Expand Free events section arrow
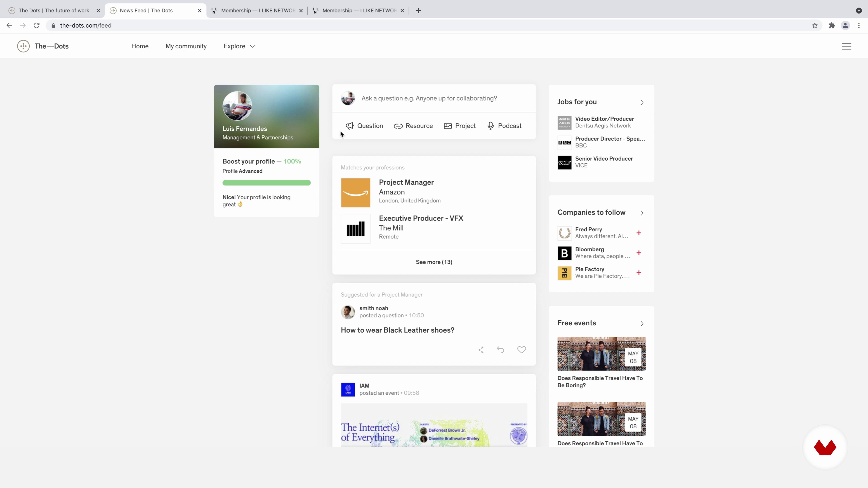Viewport: 868px width, 488px height. [642, 323]
